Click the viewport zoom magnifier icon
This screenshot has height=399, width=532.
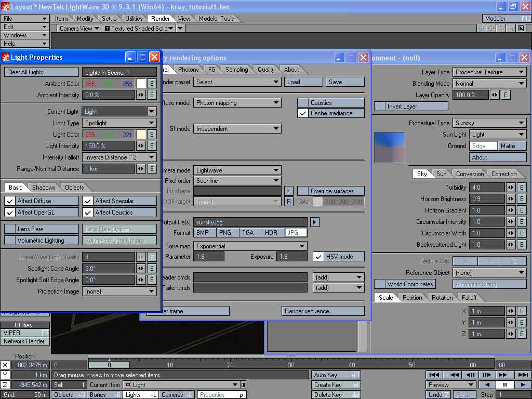click(511, 29)
